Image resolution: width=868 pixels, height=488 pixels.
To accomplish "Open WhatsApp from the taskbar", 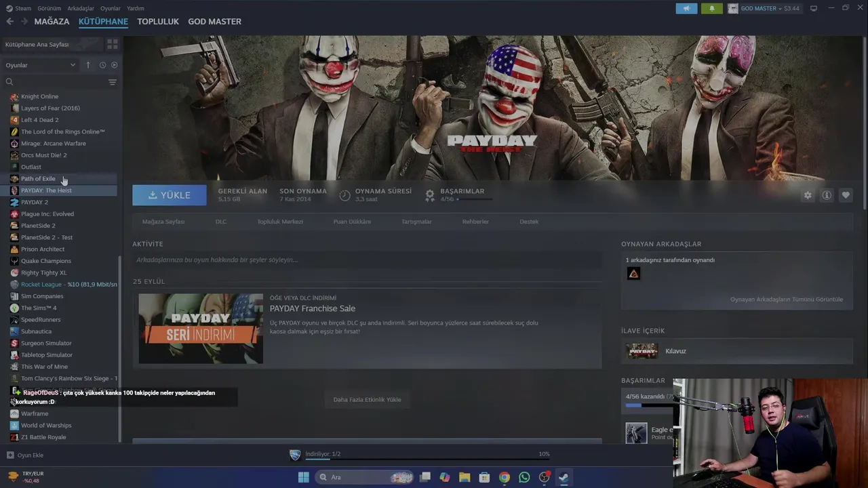I will pos(524,477).
